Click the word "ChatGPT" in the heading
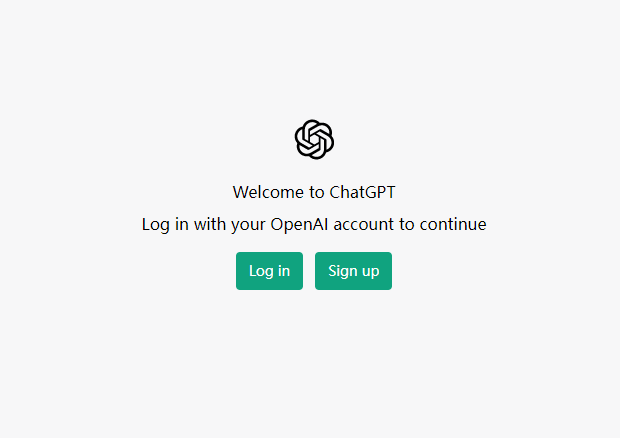The height and width of the screenshot is (438, 620). [x=362, y=193]
